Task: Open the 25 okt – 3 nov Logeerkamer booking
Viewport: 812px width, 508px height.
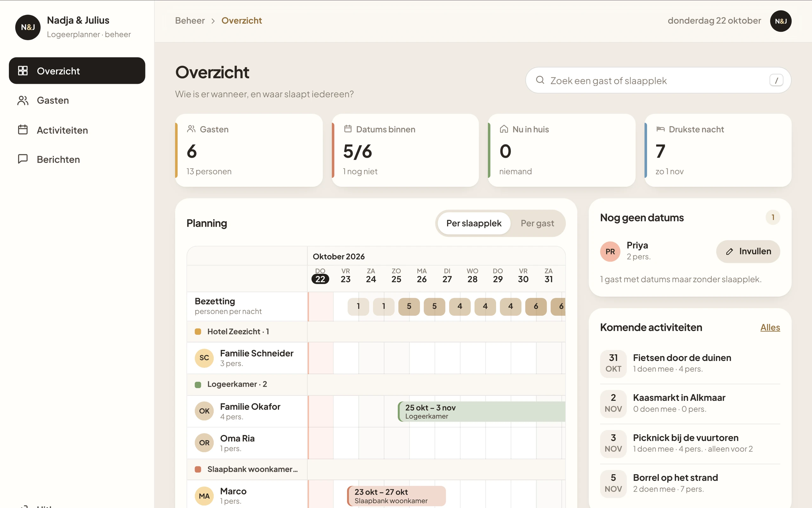Action: click(481, 411)
